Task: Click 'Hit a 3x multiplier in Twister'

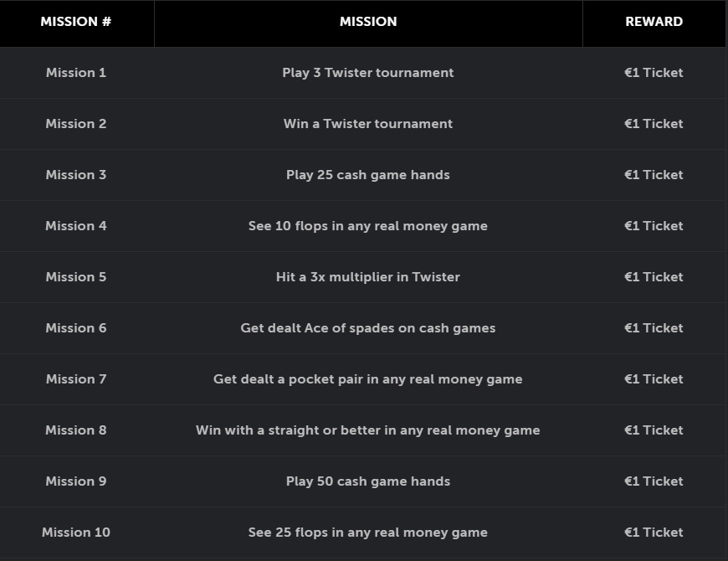Action: click(x=367, y=277)
